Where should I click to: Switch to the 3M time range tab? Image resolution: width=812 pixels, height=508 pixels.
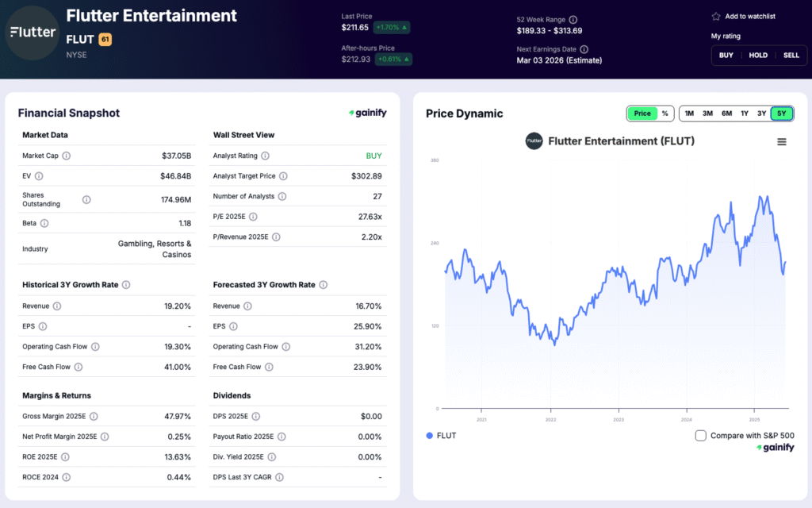coord(707,114)
